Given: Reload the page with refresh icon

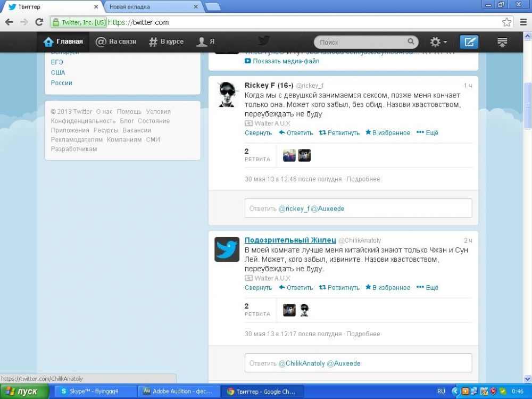Looking at the screenshot, I should point(39,22).
